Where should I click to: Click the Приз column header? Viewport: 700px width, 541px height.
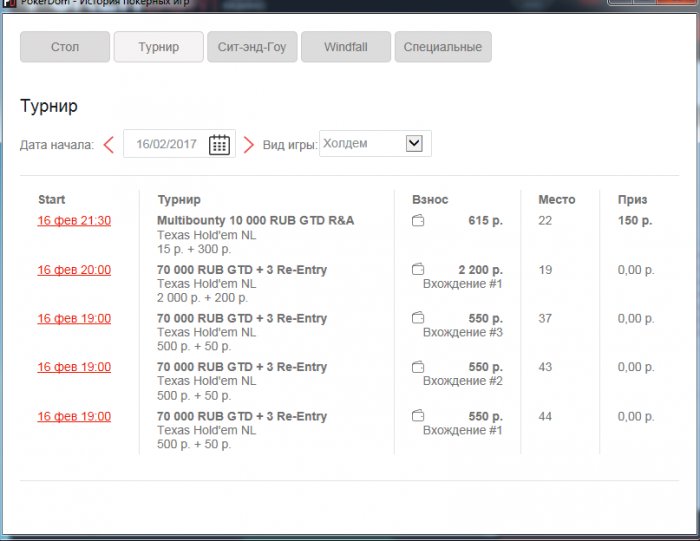click(x=632, y=200)
